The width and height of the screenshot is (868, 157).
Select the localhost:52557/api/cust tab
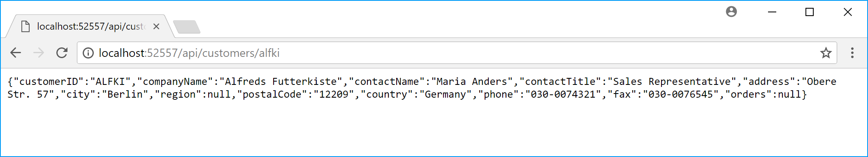point(91,26)
